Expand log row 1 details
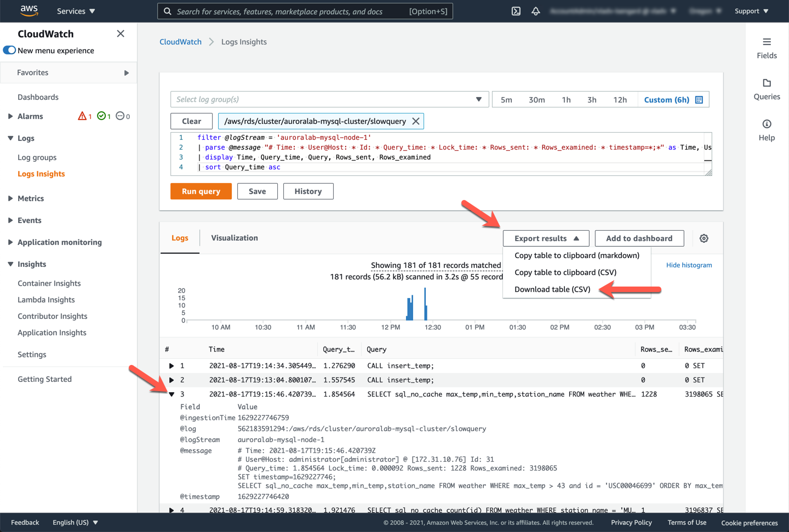789x532 pixels. (171, 366)
